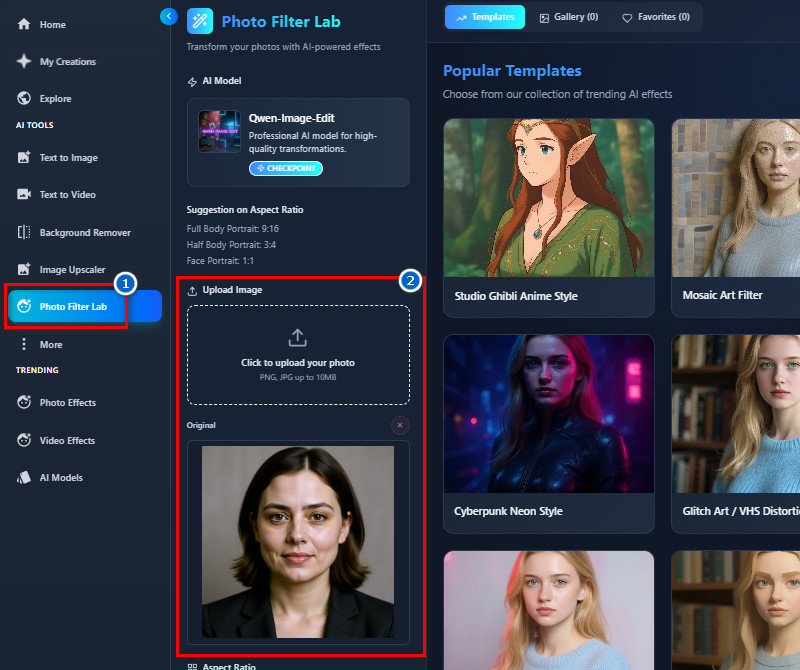Click the Home sidebar icon
Screen dimensions: 800x670
[24, 24]
